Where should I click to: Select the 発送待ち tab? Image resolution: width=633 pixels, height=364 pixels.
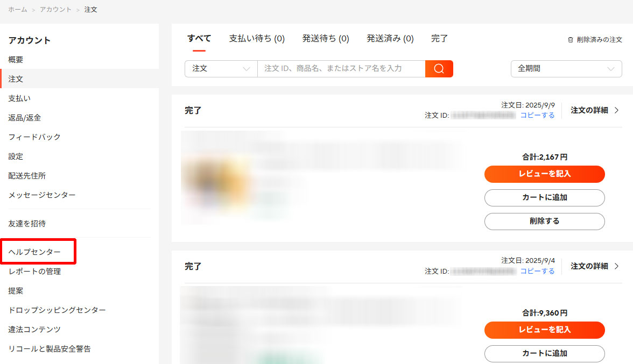pyautogui.click(x=325, y=39)
